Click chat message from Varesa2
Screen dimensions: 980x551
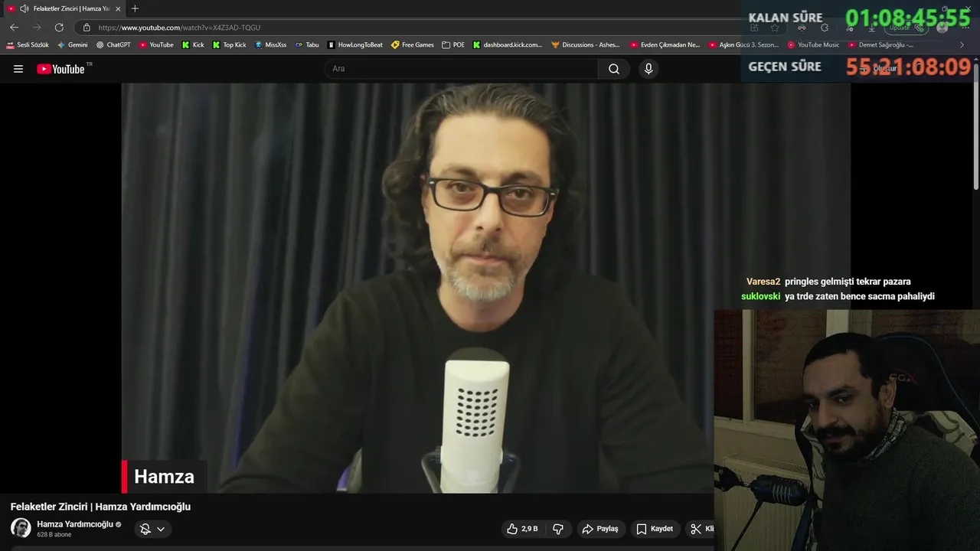(828, 282)
